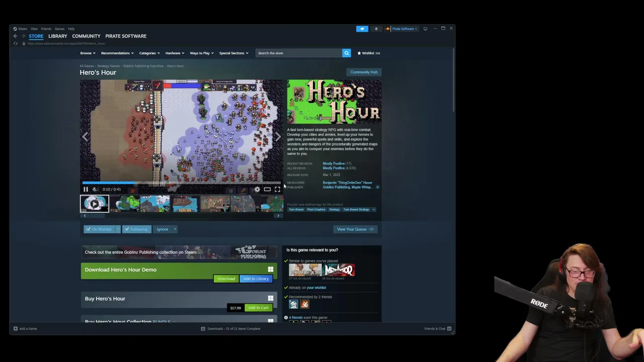Click the Ignore button
This screenshot has width=644, height=362.
pyautogui.click(x=162, y=229)
